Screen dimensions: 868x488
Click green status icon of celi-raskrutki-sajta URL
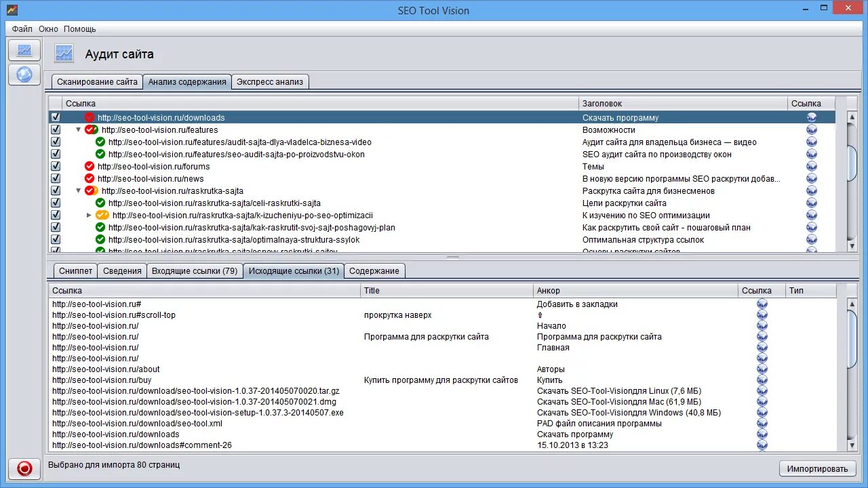(100, 203)
